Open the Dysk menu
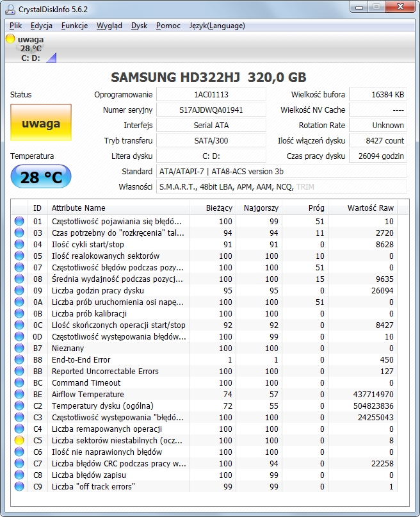Image resolution: width=420 pixels, height=517 pixels. click(139, 26)
